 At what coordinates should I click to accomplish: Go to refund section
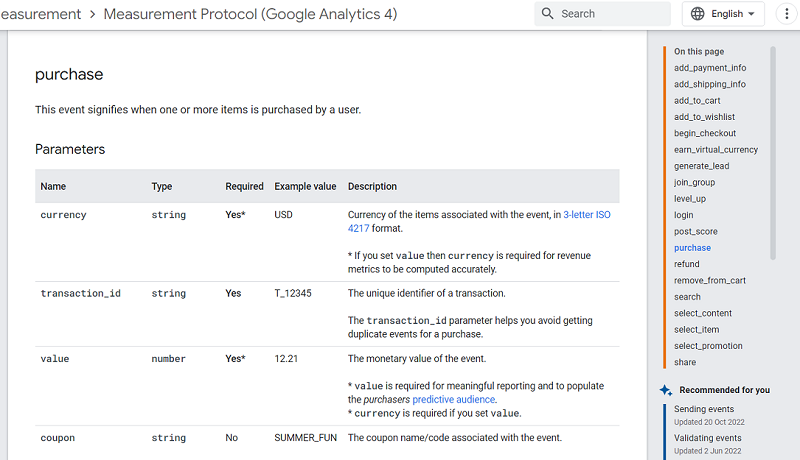(686, 264)
